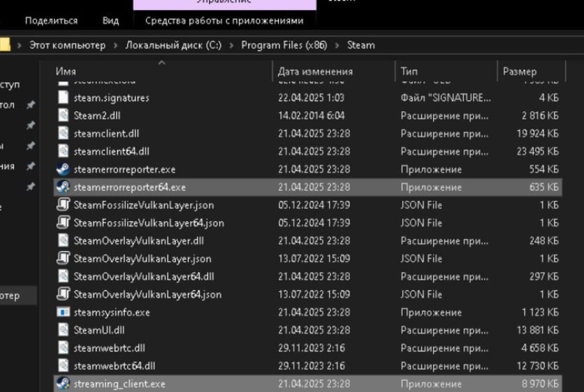Viewport: 584px width, 392px height.
Task: Open Средства работы с приложениями tab
Action: (224, 21)
